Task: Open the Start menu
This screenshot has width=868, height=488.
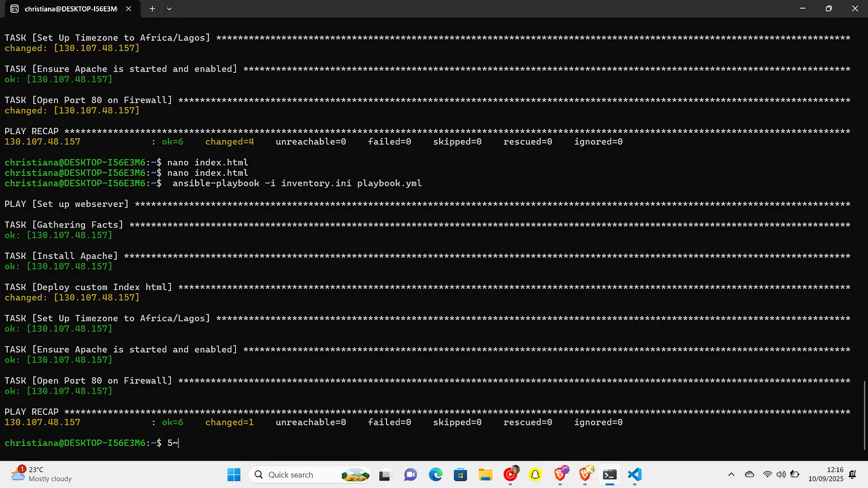Action: pyautogui.click(x=234, y=475)
